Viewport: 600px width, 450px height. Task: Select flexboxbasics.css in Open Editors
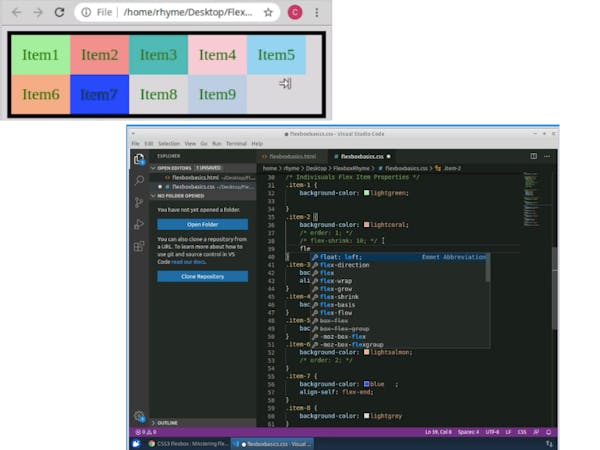(203, 187)
